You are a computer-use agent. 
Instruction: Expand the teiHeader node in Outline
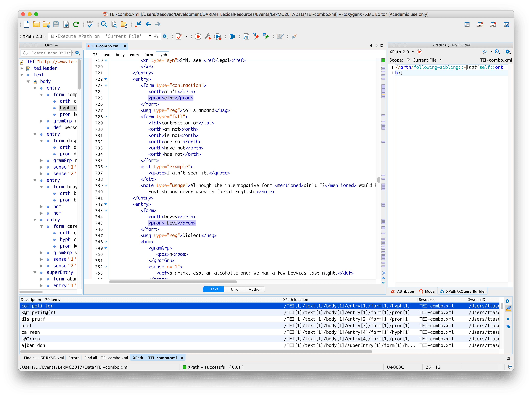coord(22,68)
